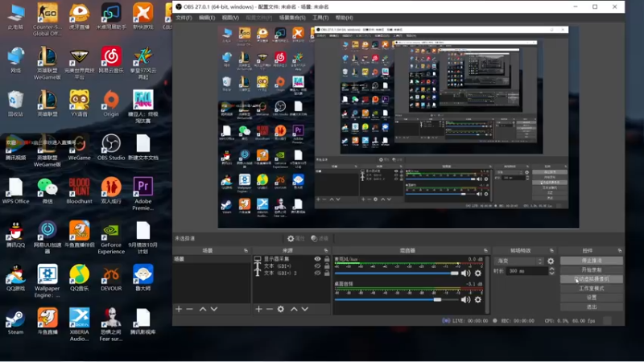This screenshot has height=362, width=644.
Task: Click the OBS preview canvas
Action: tap(398, 127)
